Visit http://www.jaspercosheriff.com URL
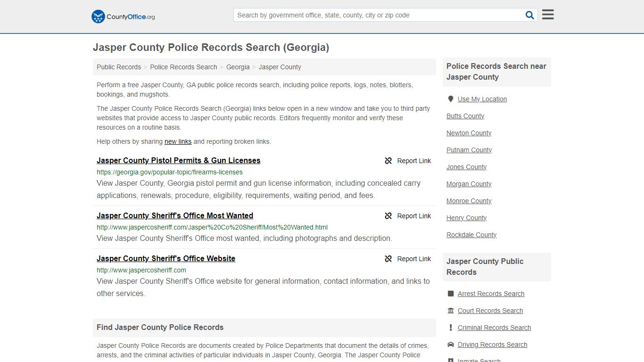644x362 pixels. [x=141, y=270]
